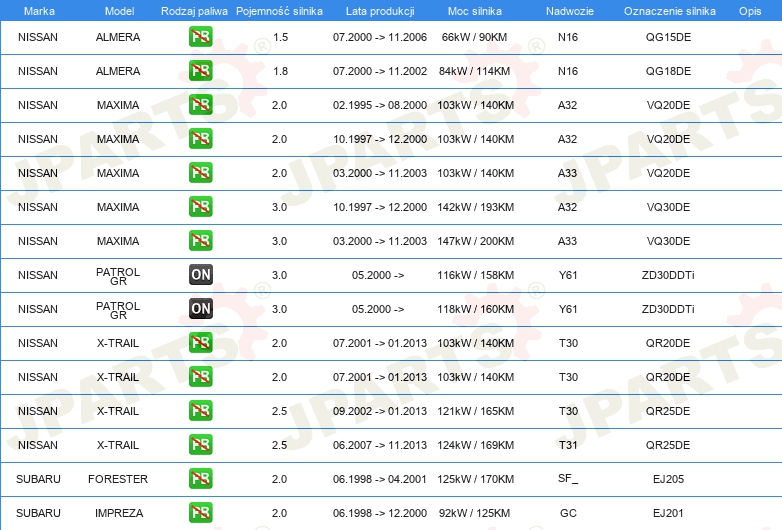The width and height of the screenshot is (782, 530).
Task: Click the 'Oznaczenie silnika' column header
Action: coord(670,11)
